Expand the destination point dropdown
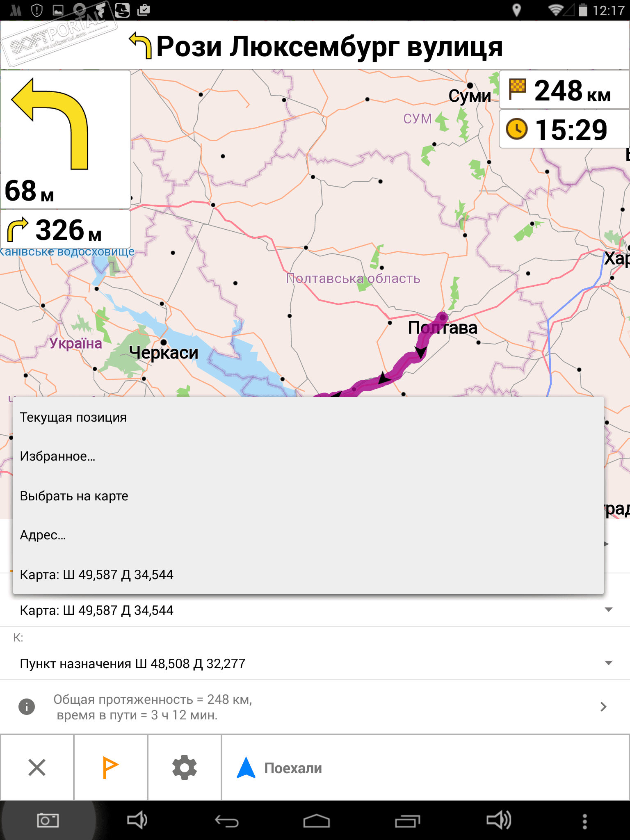 coord(609,663)
